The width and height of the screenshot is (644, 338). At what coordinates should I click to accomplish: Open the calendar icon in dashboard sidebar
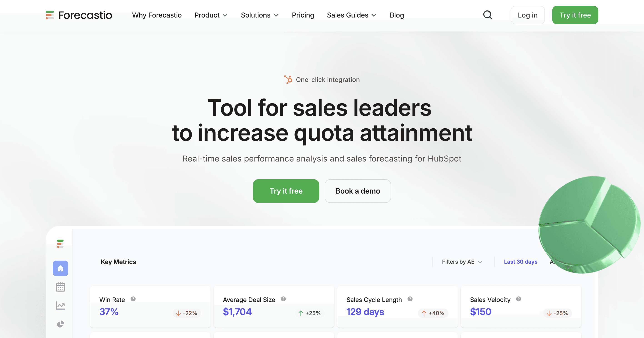(60, 287)
